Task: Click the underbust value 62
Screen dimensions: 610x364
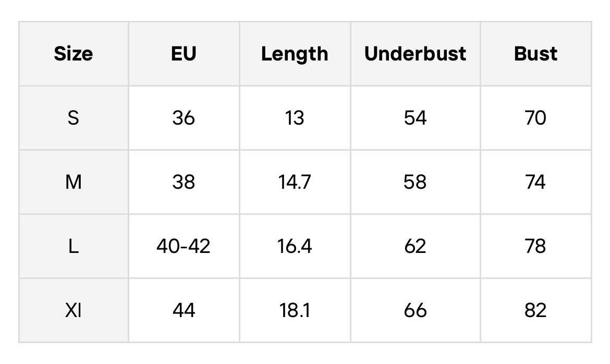Action: click(415, 246)
